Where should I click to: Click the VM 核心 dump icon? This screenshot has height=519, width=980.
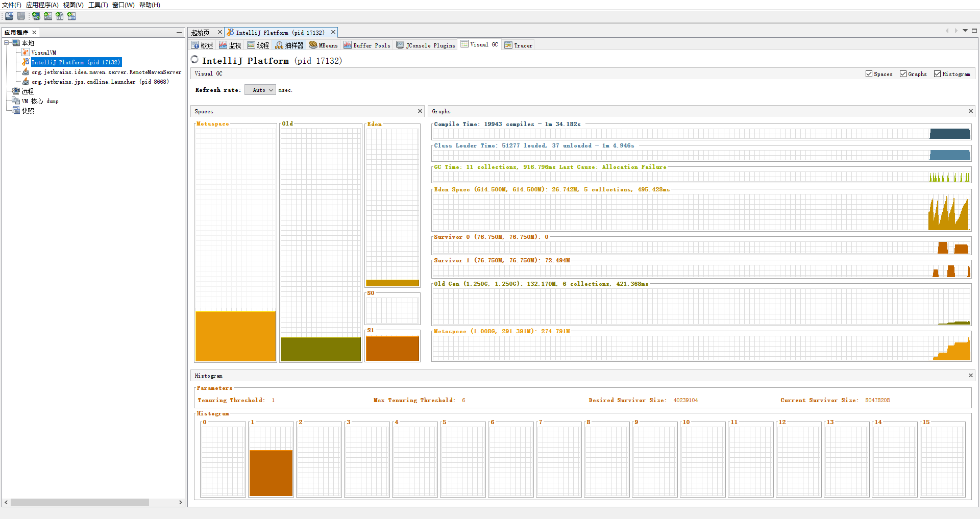(x=16, y=101)
